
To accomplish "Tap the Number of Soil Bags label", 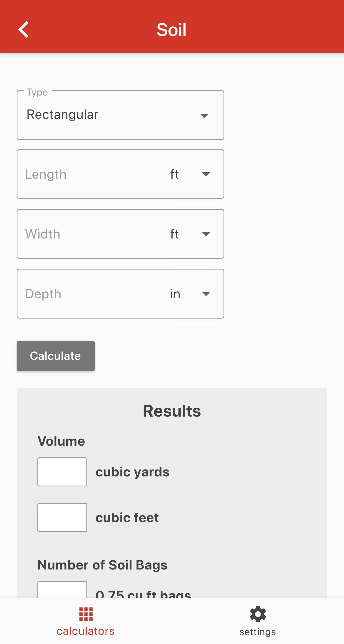I will pos(102,565).
